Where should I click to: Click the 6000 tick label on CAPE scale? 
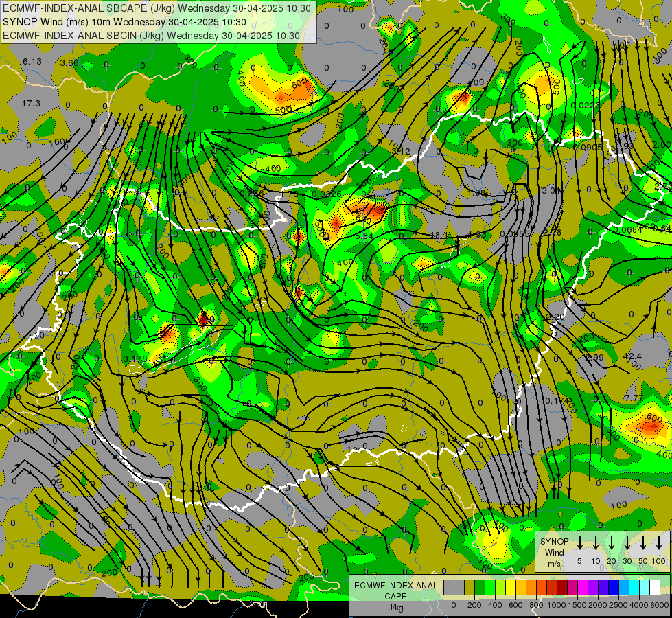(660, 605)
